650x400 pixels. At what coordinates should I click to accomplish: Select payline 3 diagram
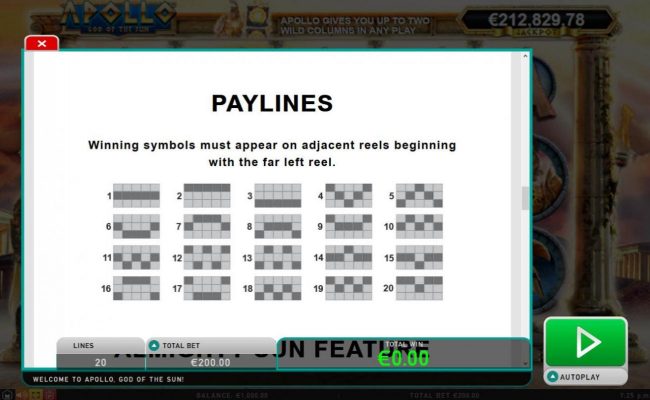point(278,196)
